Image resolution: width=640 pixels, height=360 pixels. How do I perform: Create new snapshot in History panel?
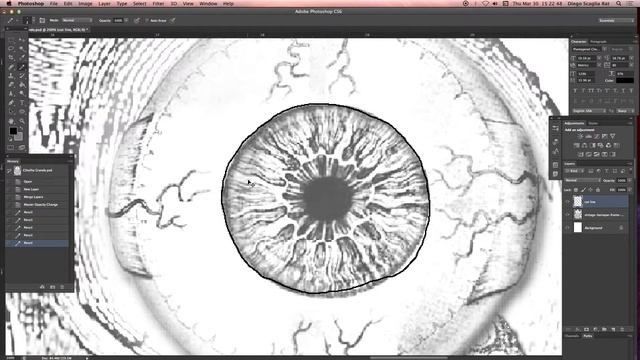[52, 287]
